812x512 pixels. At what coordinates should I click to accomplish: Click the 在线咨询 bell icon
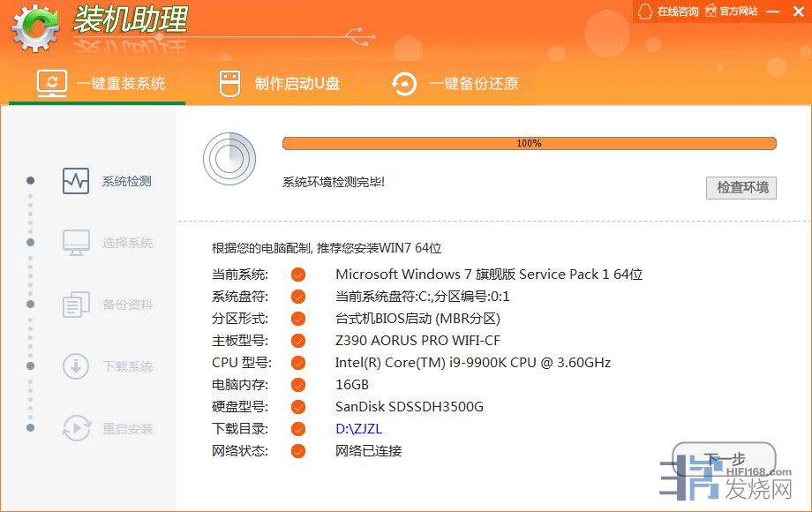[645, 11]
